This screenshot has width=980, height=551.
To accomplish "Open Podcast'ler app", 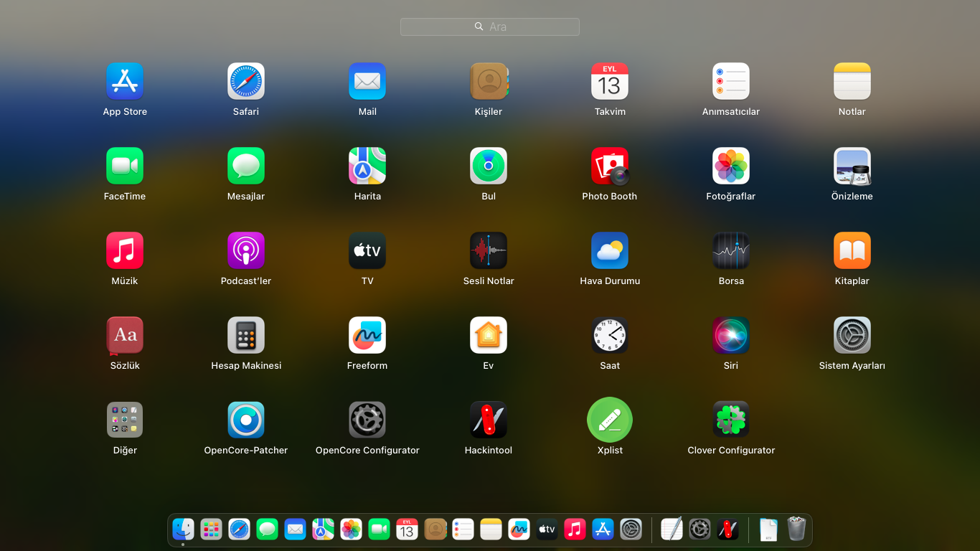I will tap(246, 251).
